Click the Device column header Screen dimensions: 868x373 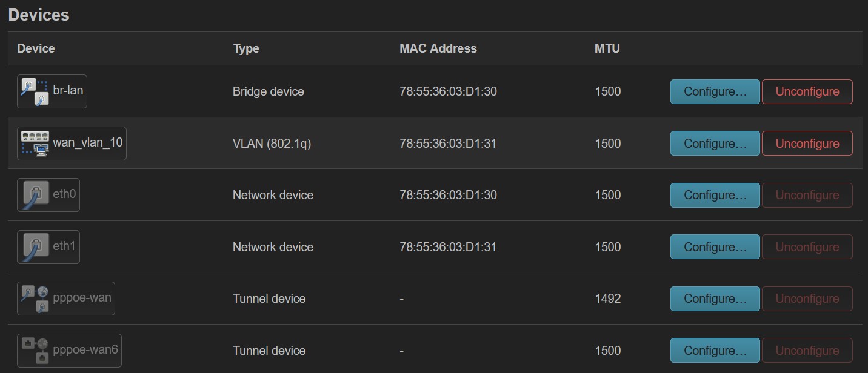36,48
